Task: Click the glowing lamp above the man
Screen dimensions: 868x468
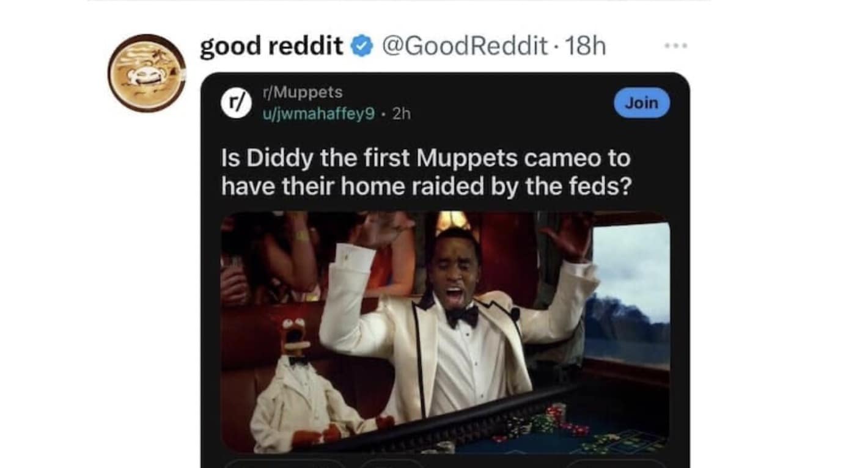Action: [x=453, y=221]
